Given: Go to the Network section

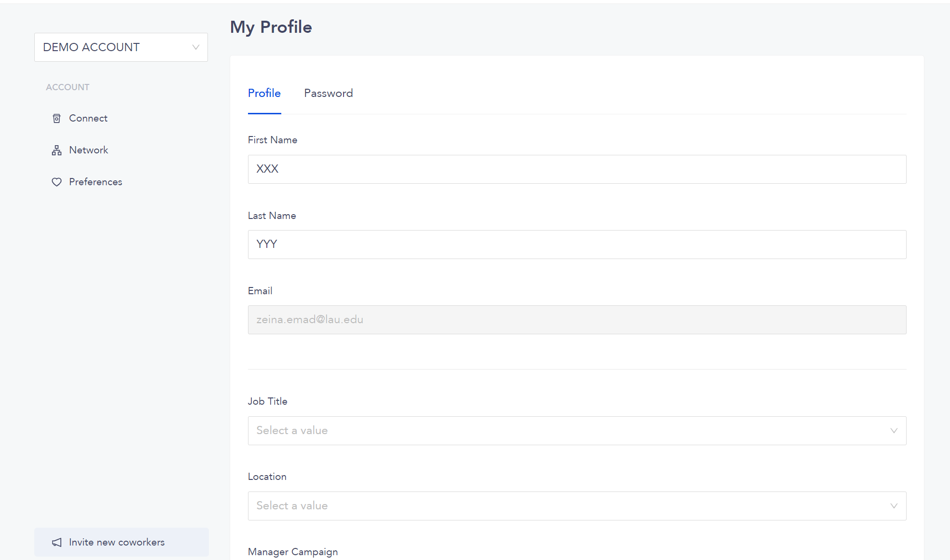Looking at the screenshot, I should tap(88, 150).
